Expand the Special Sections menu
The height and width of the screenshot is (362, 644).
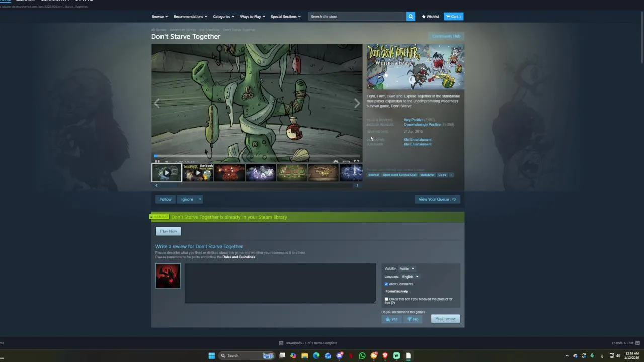[x=286, y=17]
